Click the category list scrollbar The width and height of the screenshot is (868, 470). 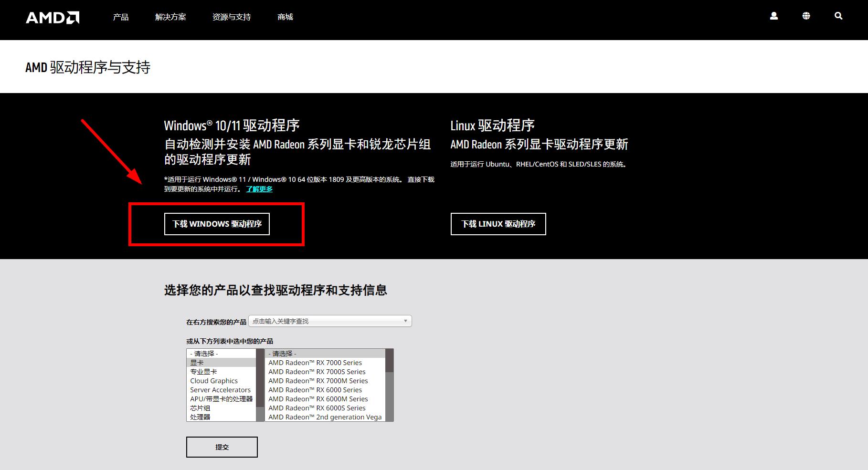tap(260, 385)
